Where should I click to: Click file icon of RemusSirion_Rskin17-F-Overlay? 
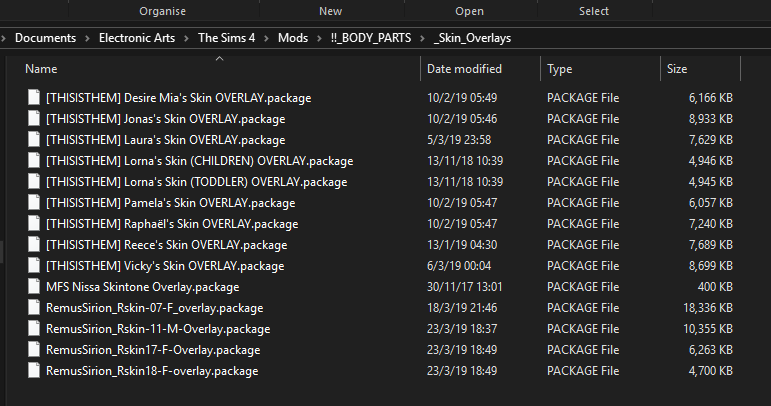pyautogui.click(x=34, y=349)
